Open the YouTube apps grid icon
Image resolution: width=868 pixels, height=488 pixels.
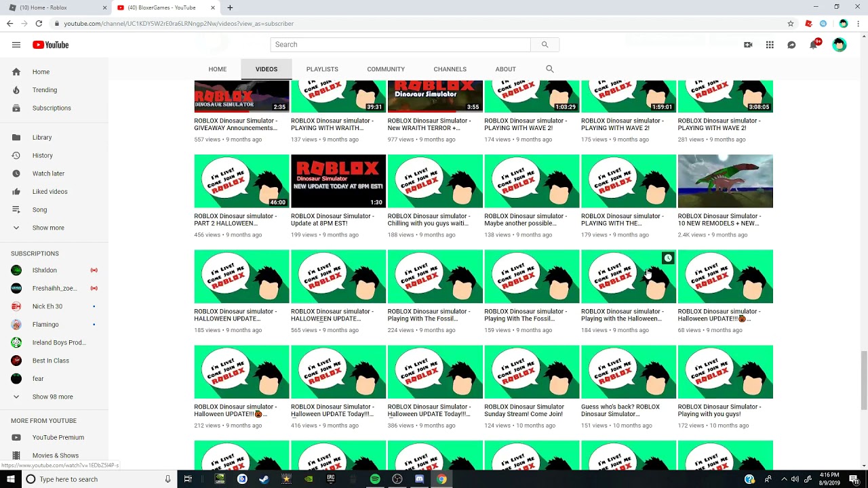pyautogui.click(x=770, y=45)
